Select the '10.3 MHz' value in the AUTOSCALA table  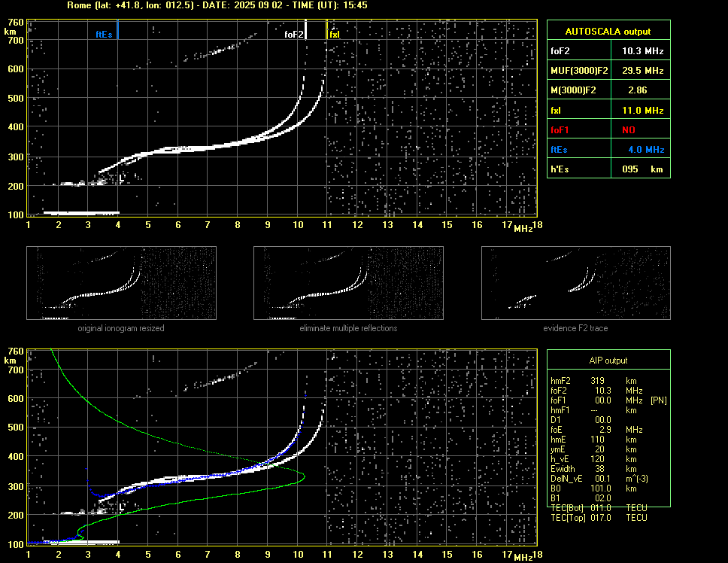[642, 51]
